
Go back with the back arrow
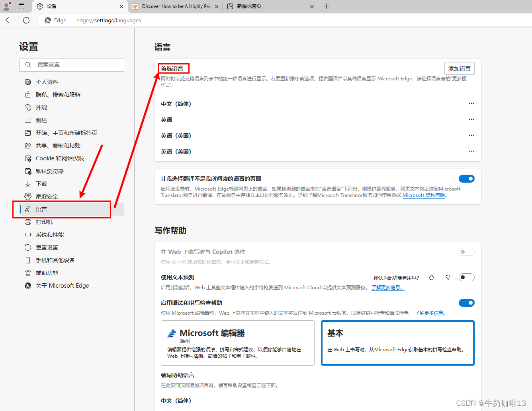(9, 20)
